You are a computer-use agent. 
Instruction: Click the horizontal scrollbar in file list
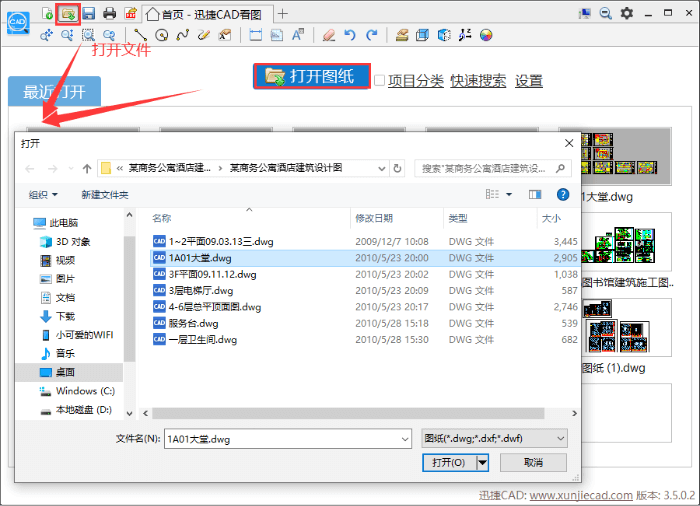click(348, 413)
